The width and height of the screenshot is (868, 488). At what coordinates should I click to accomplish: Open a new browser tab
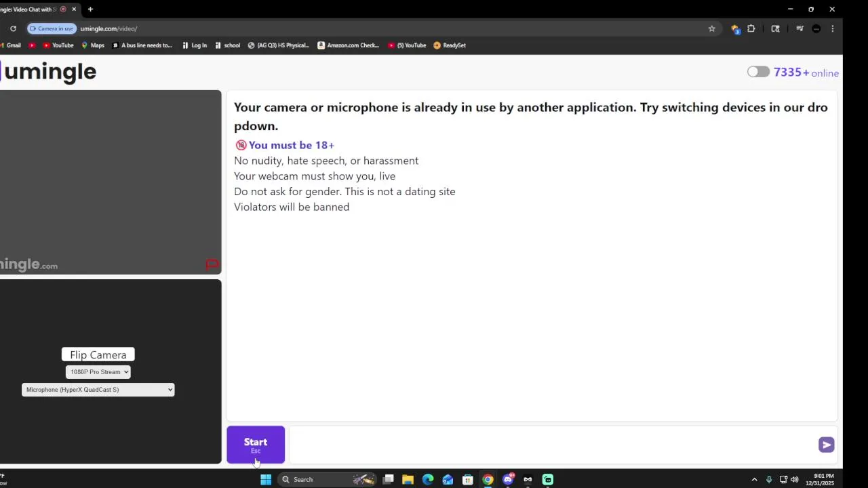click(90, 9)
